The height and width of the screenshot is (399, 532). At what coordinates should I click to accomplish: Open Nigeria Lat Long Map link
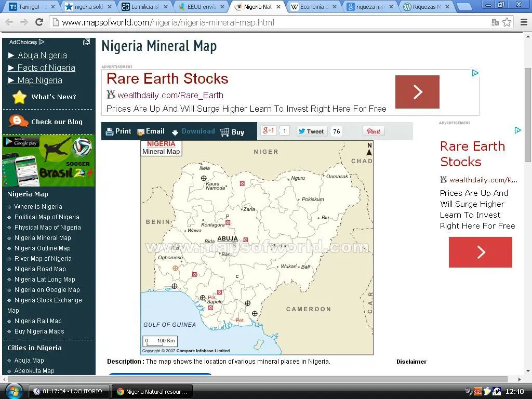[x=45, y=280]
